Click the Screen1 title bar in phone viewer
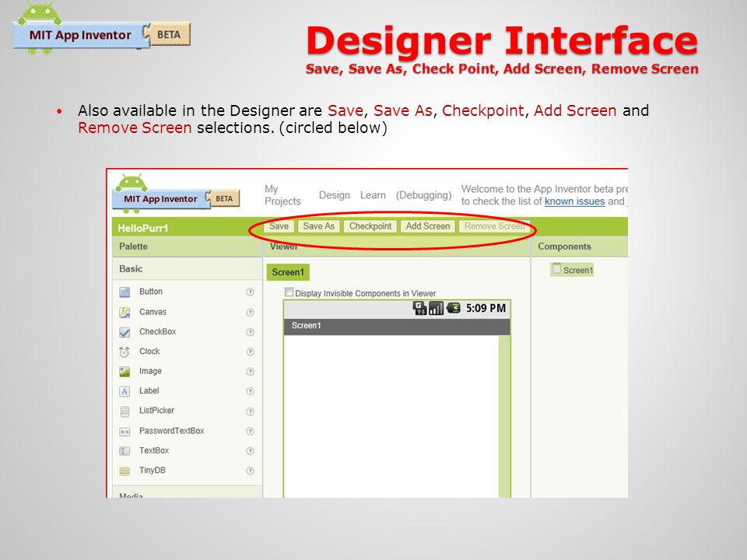This screenshot has width=747, height=560. (397, 326)
